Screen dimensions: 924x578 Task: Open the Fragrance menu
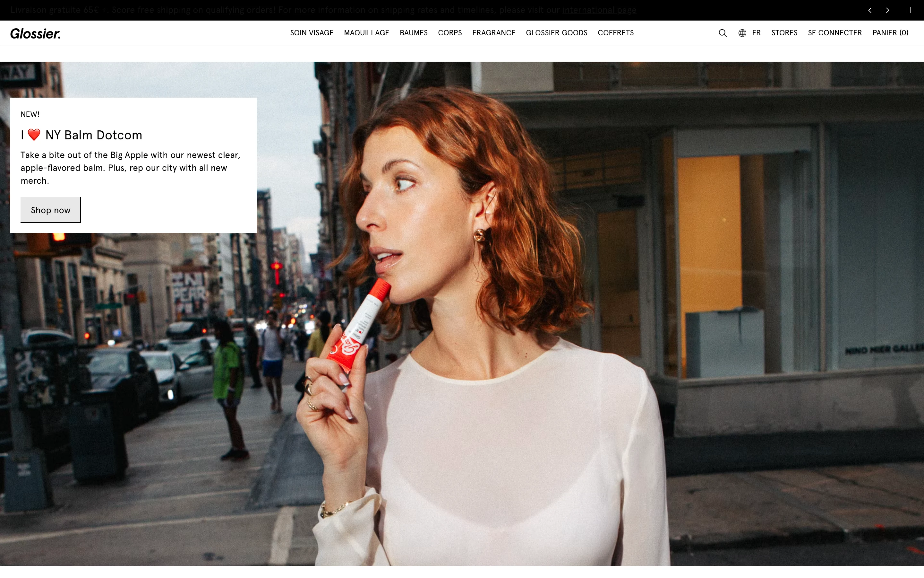[494, 33]
